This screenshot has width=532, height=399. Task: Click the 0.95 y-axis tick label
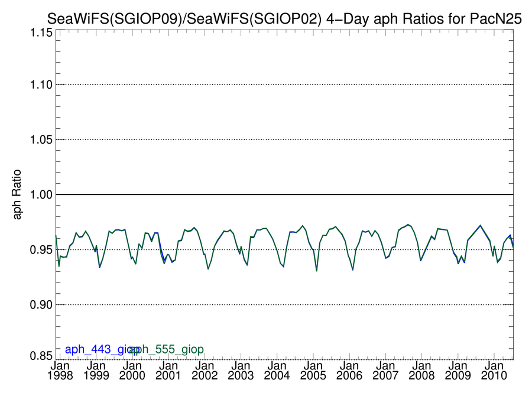[x=41, y=249]
